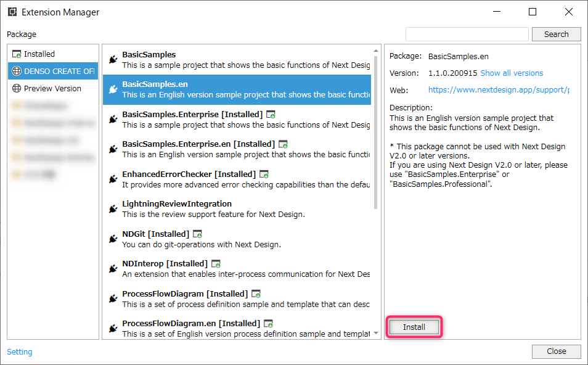This screenshot has height=365, width=588.
Task: Select NDGit [Installed] package title
Action: pos(155,234)
